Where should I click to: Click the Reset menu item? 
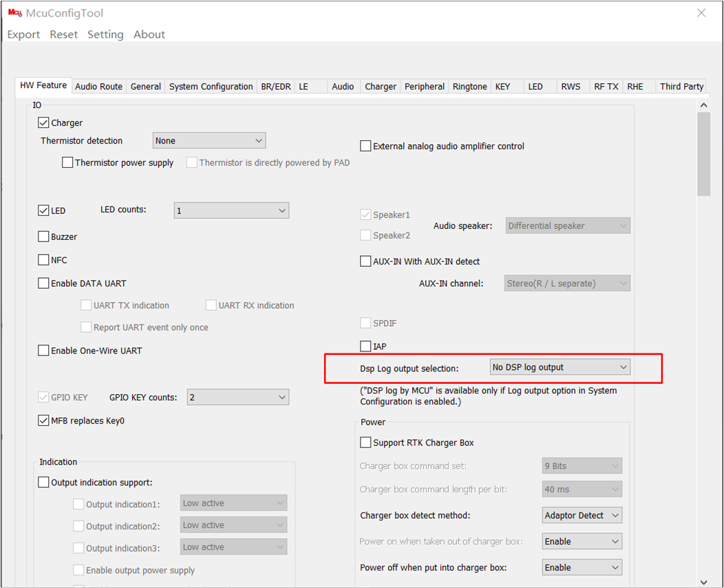[63, 34]
